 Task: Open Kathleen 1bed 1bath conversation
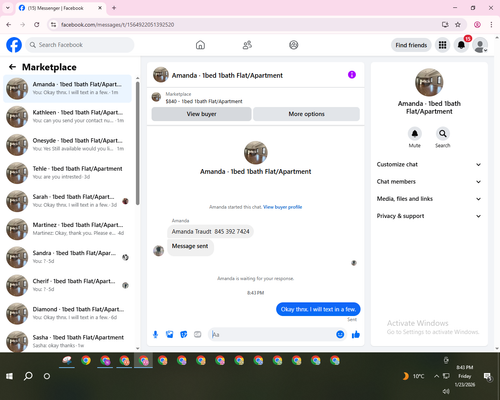[x=67, y=117]
